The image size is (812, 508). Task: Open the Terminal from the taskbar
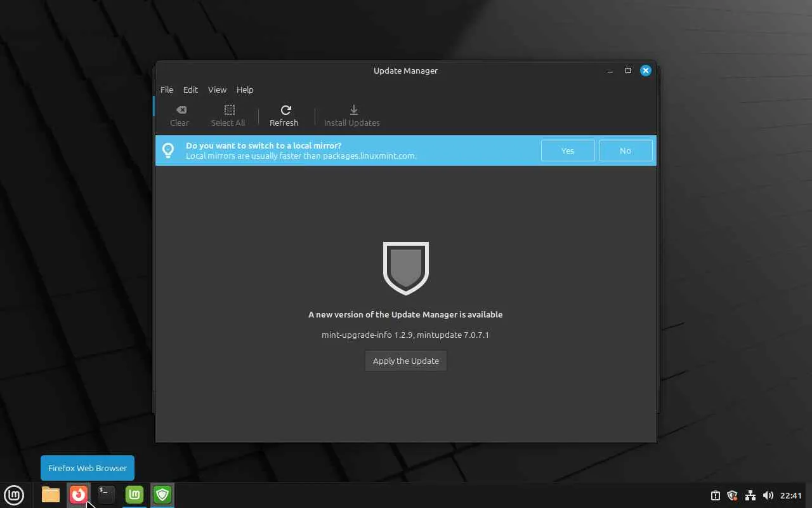click(107, 495)
